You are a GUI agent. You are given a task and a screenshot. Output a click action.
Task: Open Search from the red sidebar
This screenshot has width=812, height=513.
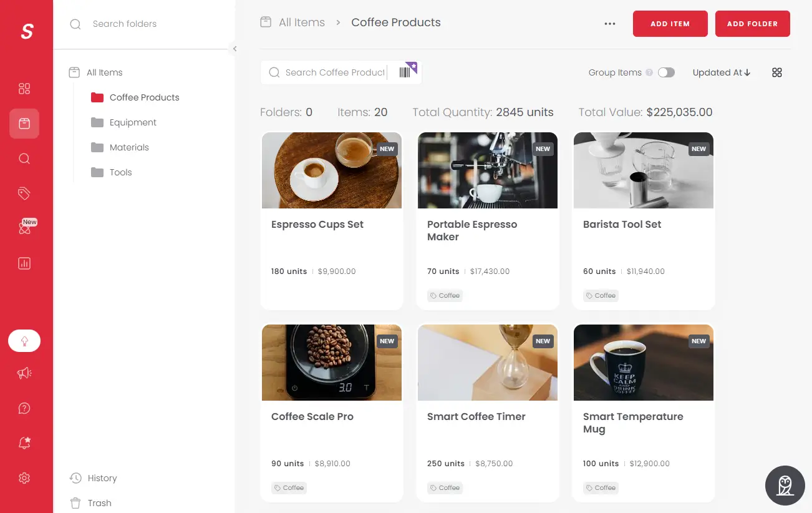pyautogui.click(x=24, y=159)
